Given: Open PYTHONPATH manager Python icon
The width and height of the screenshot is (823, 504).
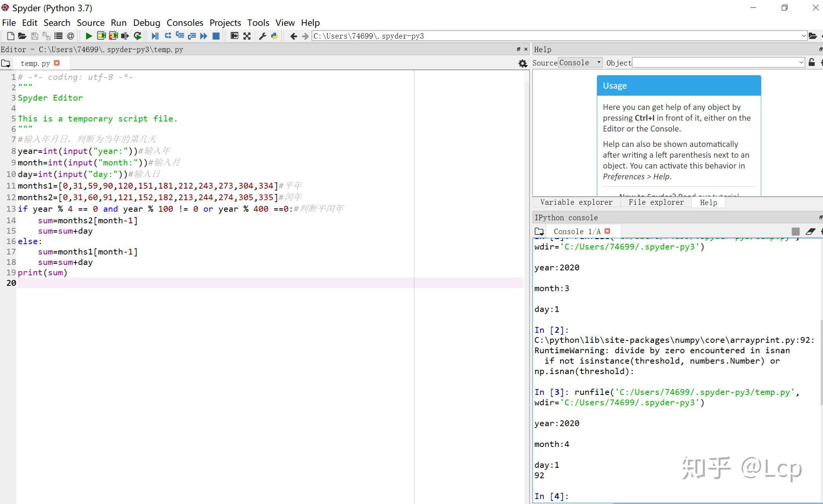Looking at the screenshot, I should click(275, 36).
